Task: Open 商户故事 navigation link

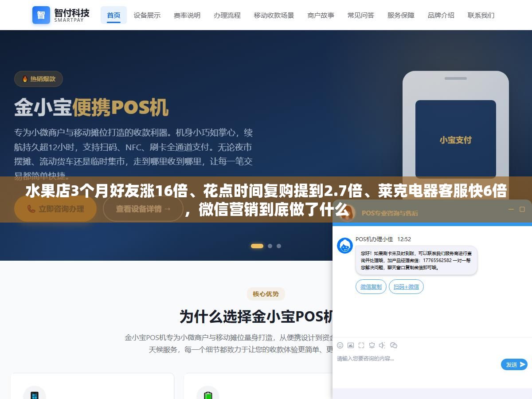Action: tap(321, 15)
